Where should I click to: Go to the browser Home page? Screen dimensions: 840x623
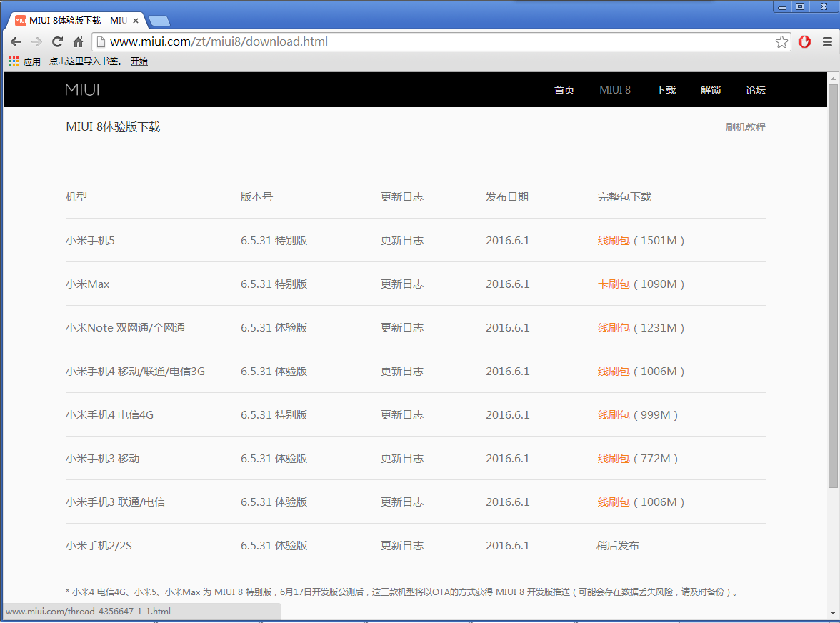coord(79,41)
